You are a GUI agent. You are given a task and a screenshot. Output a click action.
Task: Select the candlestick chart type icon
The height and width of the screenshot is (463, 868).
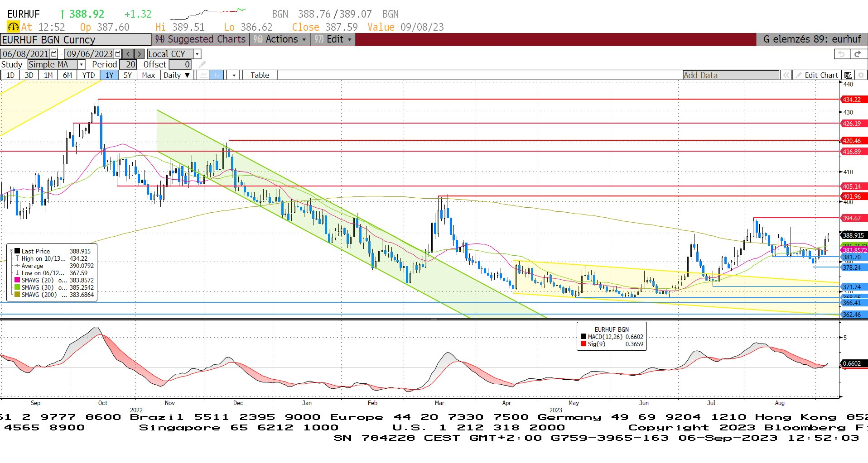tap(217, 75)
